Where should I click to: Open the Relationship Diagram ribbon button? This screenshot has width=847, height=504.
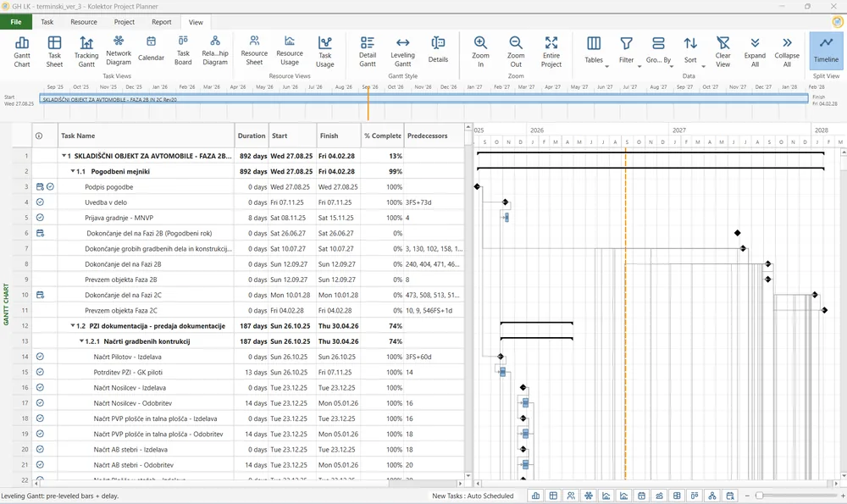[215, 51]
